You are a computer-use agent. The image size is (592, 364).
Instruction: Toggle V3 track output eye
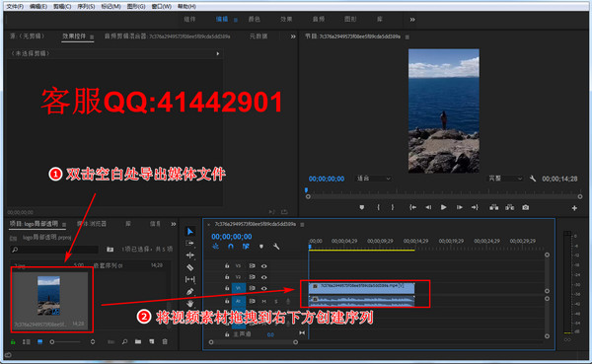[x=263, y=265]
